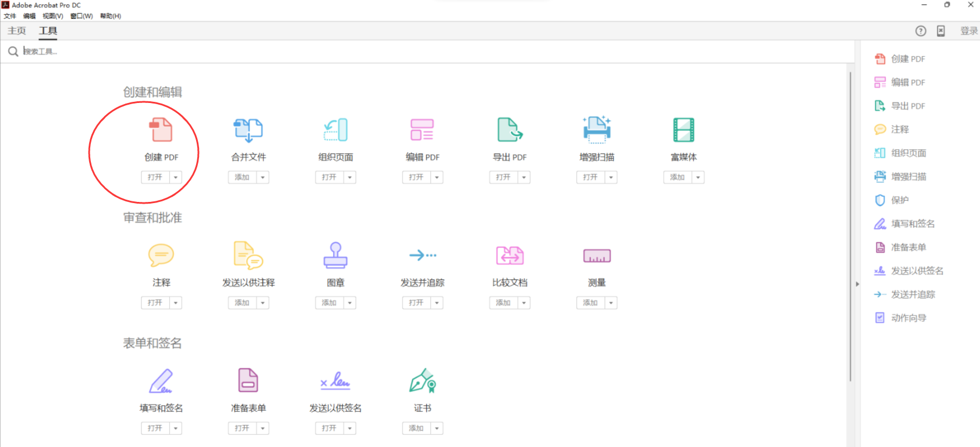Select the 证书 certificate pen icon

coord(423,381)
